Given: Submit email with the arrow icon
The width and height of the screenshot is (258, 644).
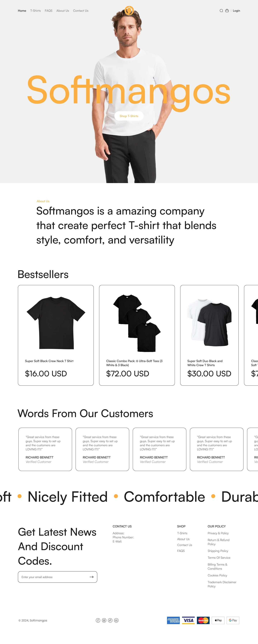Looking at the screenshot, I should click(x=91, y=577).
